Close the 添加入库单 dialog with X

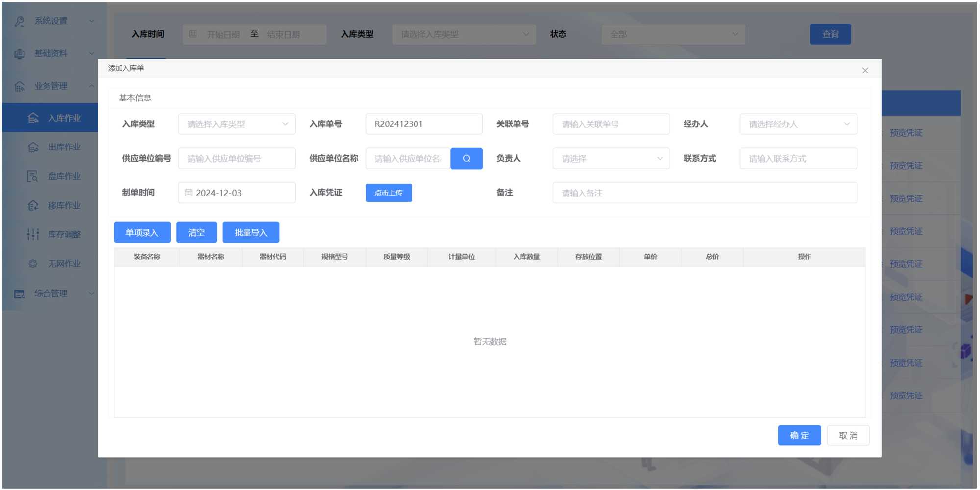click(x=865, y=71)
